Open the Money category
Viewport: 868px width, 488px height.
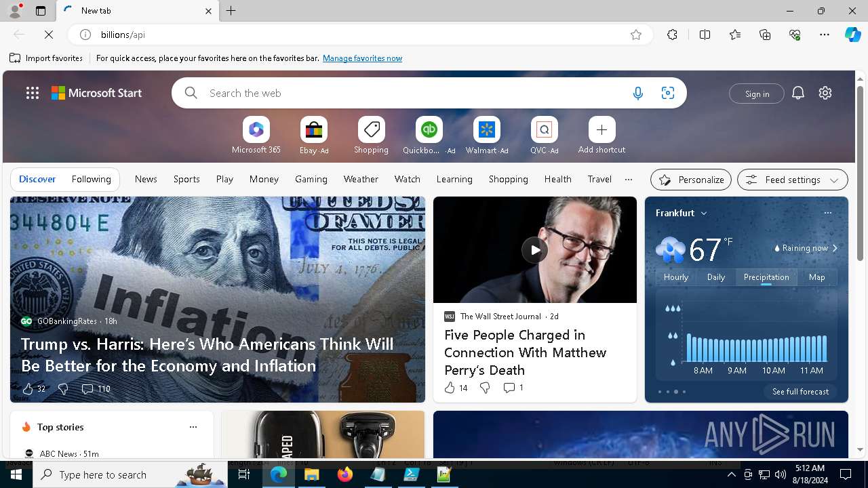point(264,179)
